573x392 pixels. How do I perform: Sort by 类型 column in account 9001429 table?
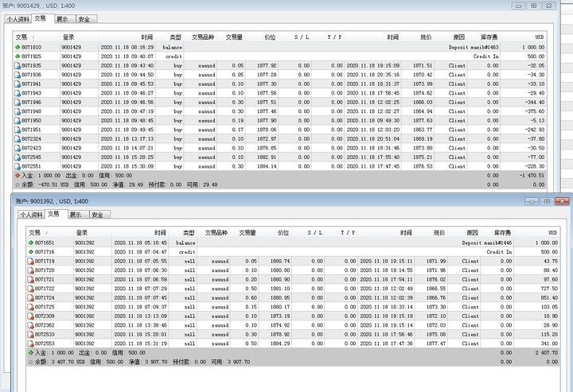175,37
